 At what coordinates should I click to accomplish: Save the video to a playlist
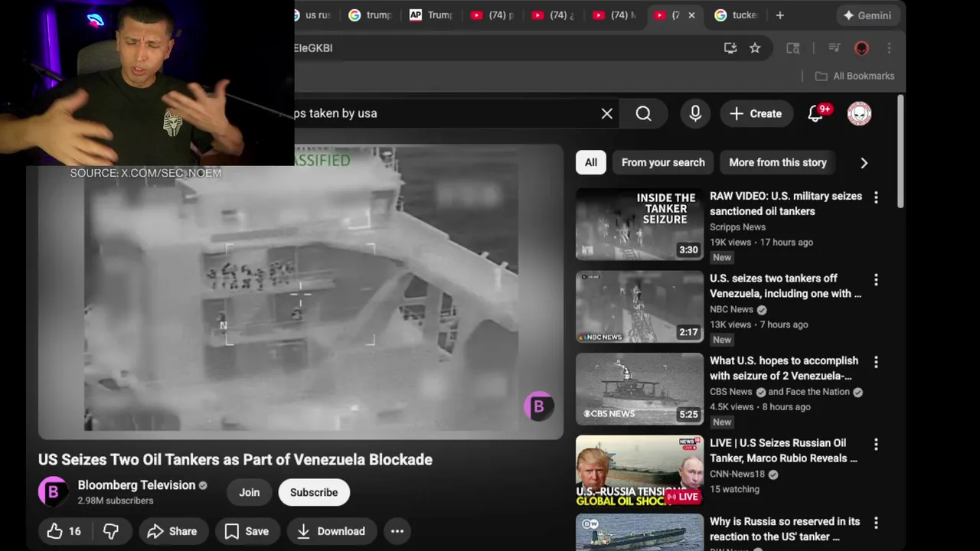[x=247, y=531]
